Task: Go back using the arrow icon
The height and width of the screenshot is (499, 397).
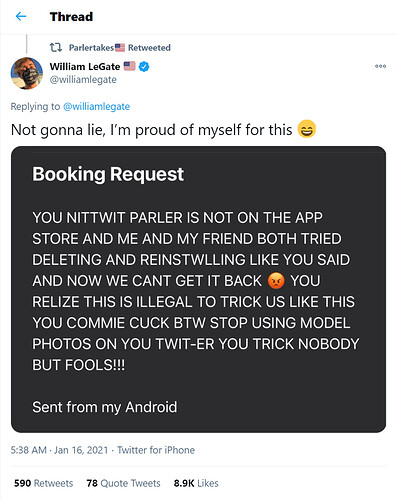Action: pos(21,16)
